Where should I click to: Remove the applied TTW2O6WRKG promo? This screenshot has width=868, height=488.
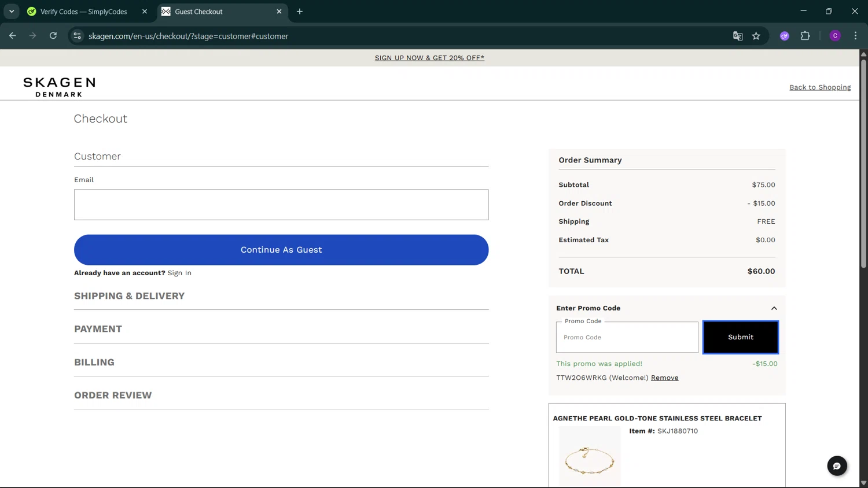[664, 378]
